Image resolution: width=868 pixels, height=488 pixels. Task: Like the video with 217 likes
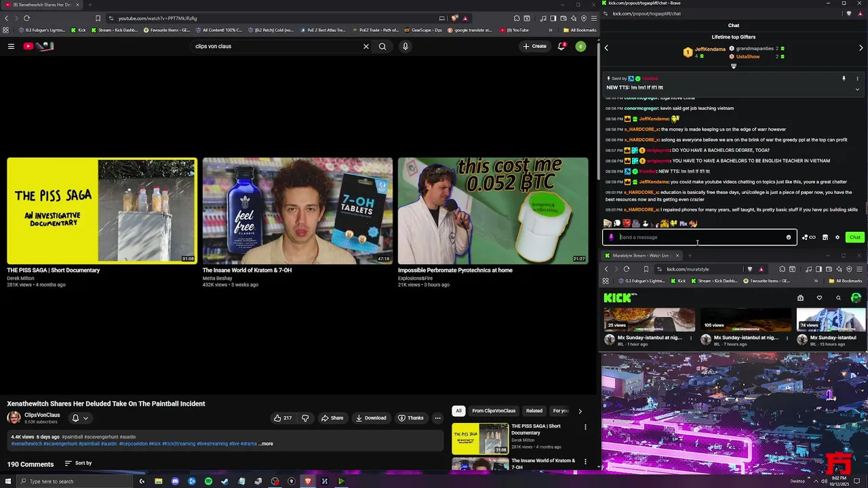283,418
